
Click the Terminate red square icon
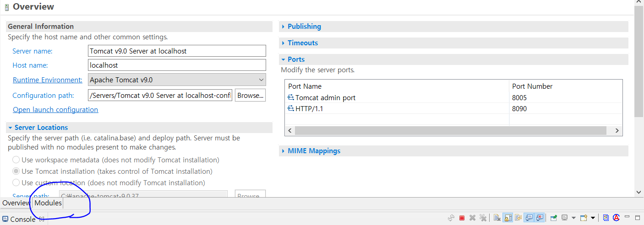[462, 218]
